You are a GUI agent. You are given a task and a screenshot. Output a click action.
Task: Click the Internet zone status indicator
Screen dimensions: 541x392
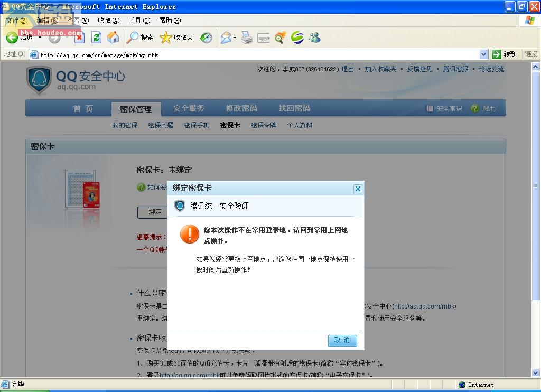click(476, 385)
